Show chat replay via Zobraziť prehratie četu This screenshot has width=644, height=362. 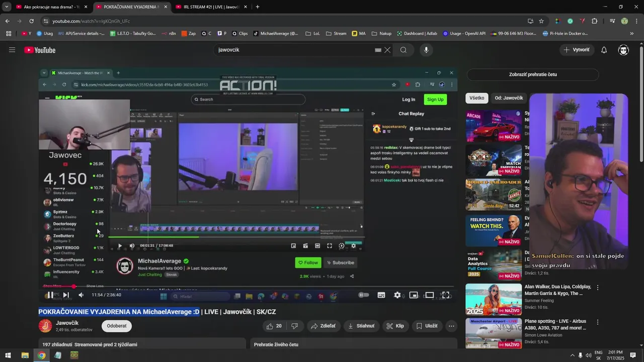coord(533,74)
